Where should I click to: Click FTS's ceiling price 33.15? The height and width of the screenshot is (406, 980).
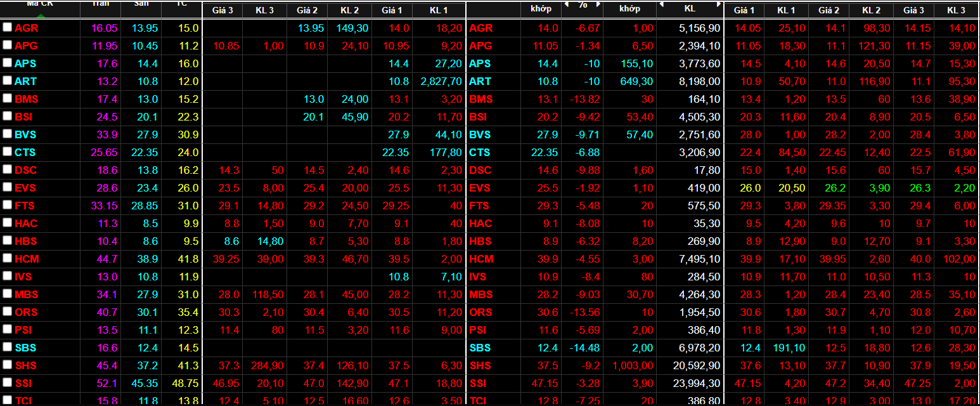coord(105,206)
